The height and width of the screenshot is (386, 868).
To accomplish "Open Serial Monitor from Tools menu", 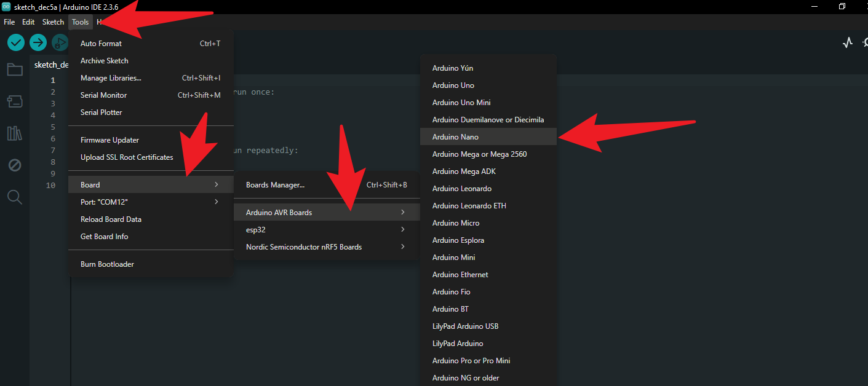I will [151, 95].
